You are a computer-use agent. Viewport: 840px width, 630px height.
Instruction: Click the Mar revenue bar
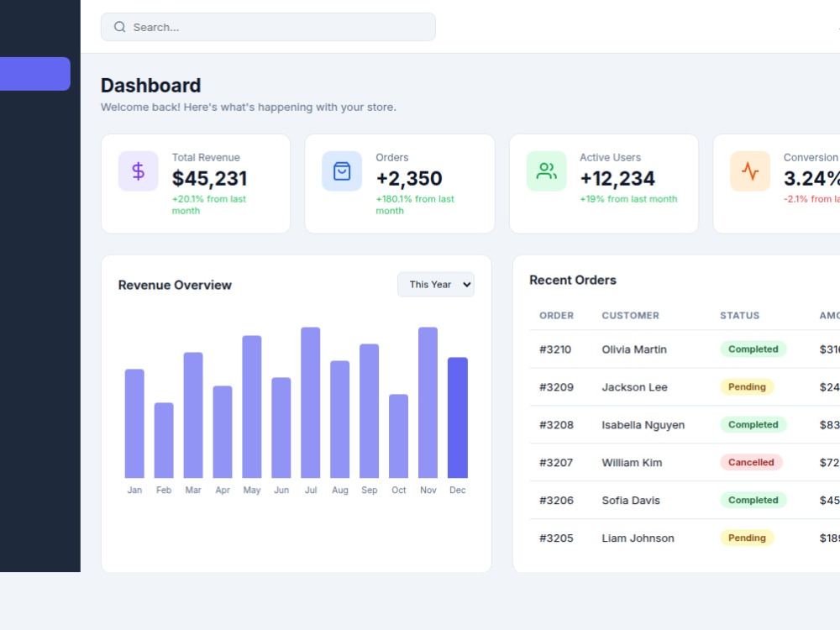[193, 415]
